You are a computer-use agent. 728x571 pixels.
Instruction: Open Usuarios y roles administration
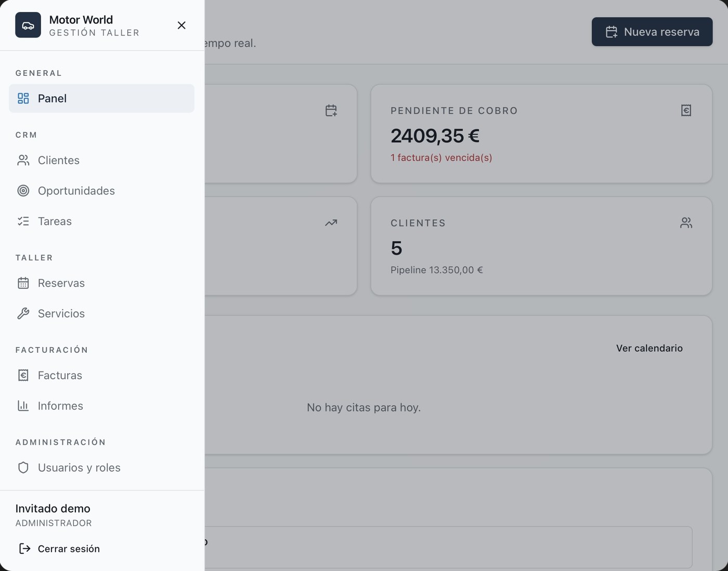click(x=101, y=468)
